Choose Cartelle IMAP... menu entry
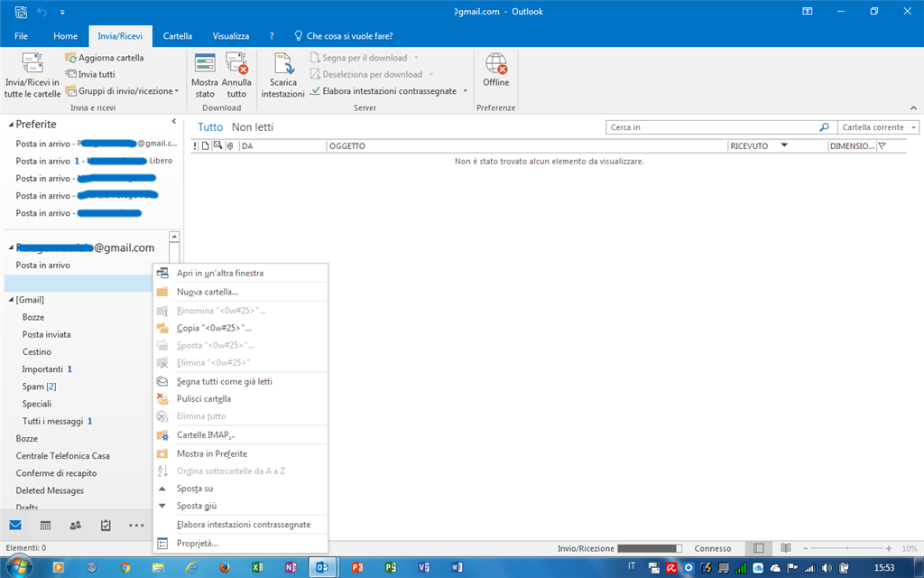Screen dimensions: 924x578 point(240,435)
